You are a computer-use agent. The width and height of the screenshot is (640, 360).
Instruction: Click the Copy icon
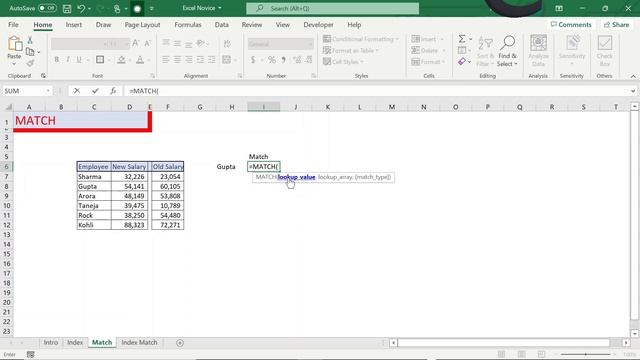(30, 52)
